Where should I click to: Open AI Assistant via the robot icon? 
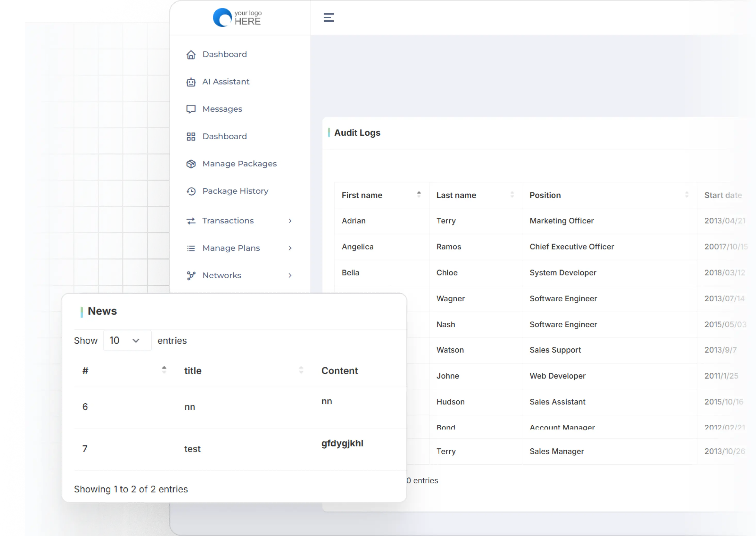191,82
